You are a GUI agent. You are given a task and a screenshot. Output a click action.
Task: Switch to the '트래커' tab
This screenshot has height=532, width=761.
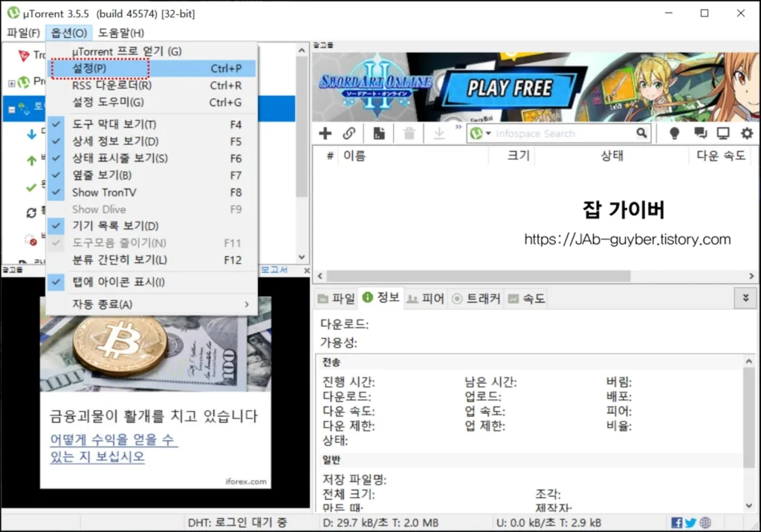pos(476,298)
